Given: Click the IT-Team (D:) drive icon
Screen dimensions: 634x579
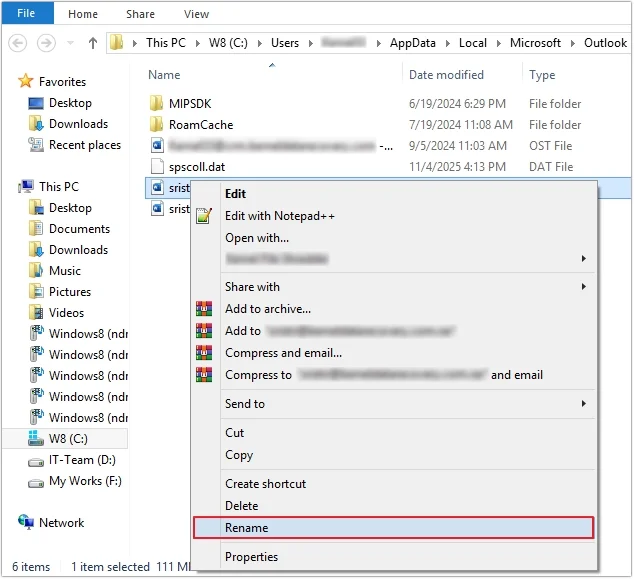Looking at the screenshot, I should click(x=36, y=462).
